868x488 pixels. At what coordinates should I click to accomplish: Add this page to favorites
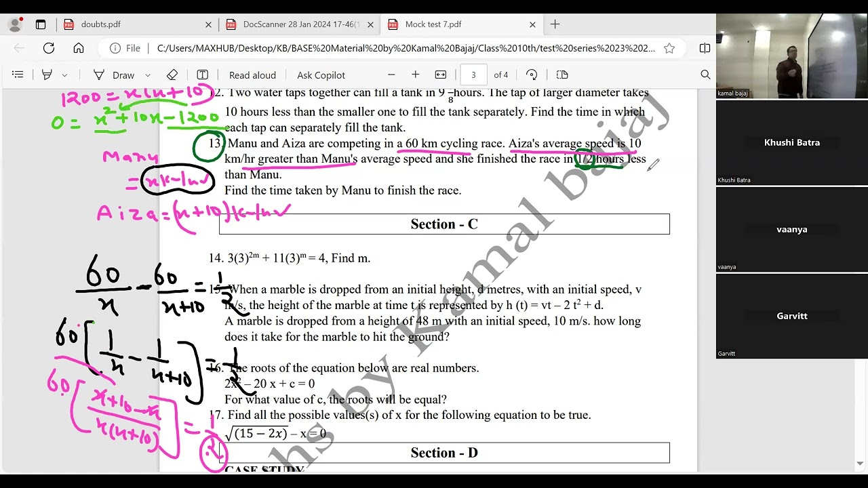pyautogui.click(x=669, y=48)
